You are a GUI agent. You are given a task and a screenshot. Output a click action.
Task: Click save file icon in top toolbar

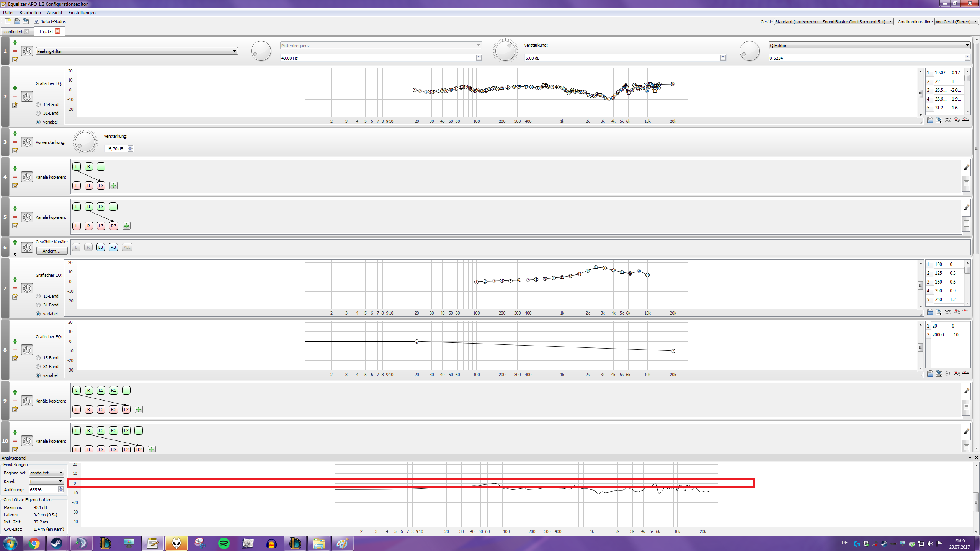pos(26,21)
